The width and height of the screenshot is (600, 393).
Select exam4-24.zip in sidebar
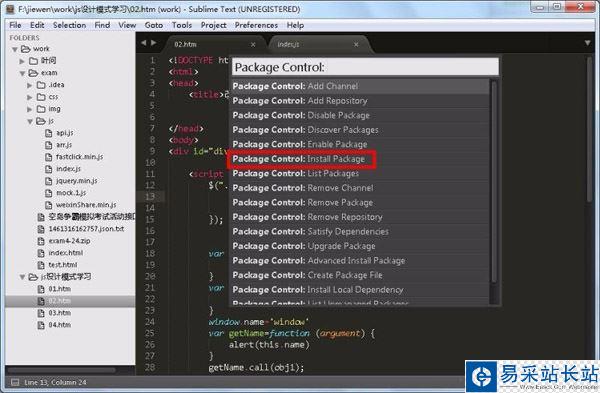[x=69, y=241]
